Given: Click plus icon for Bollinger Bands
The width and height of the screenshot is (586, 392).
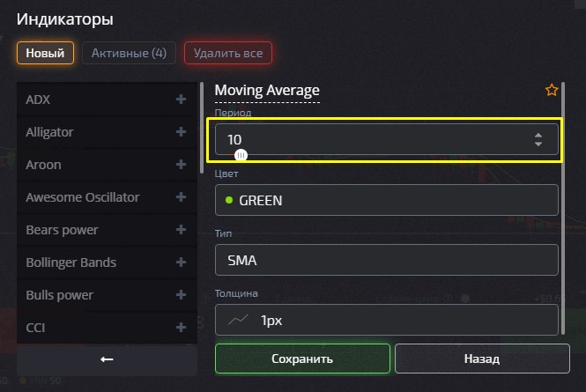Looking at the screenshot, I should click(182, 263).
